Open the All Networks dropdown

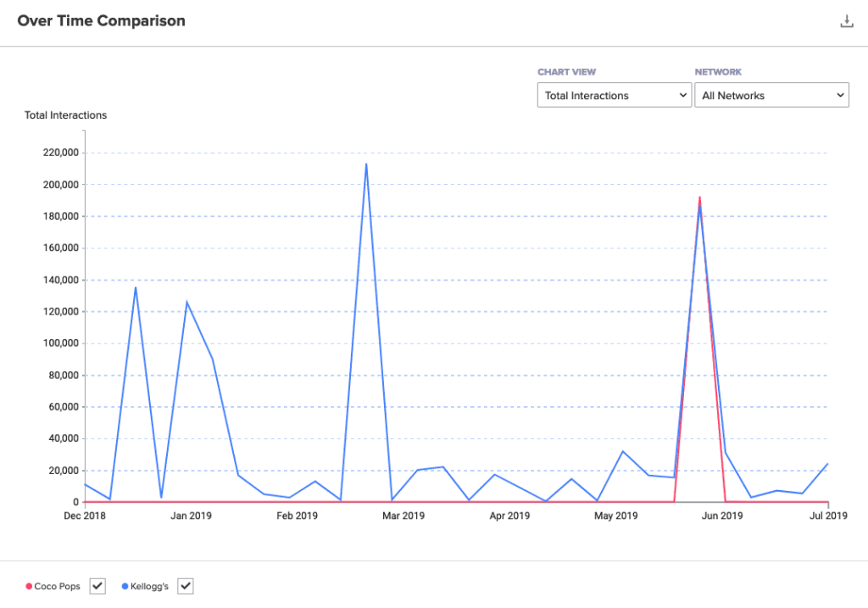point(771,96)
